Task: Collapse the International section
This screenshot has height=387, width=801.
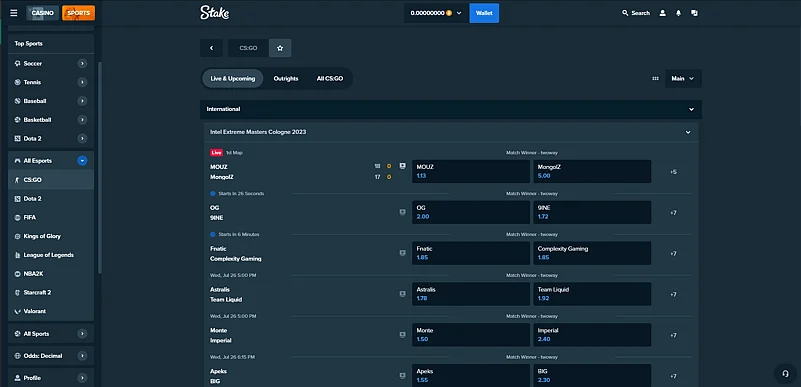Action: point(691,109)
